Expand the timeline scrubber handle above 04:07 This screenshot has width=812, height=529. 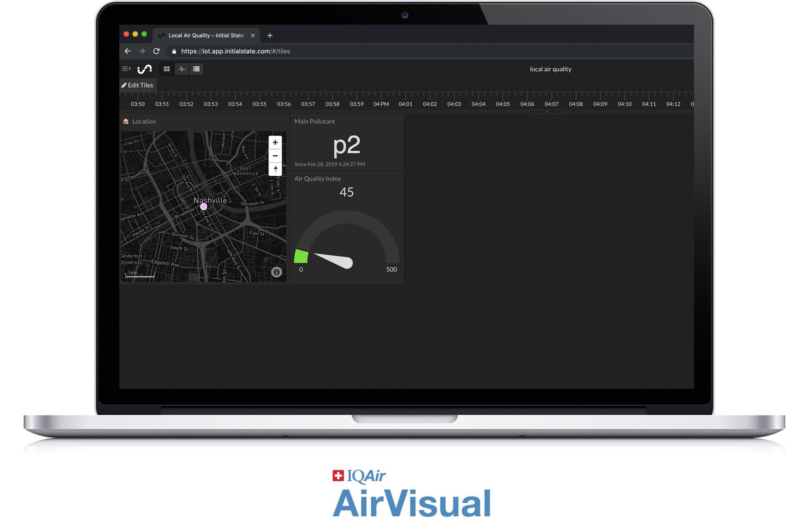[547, 111]
